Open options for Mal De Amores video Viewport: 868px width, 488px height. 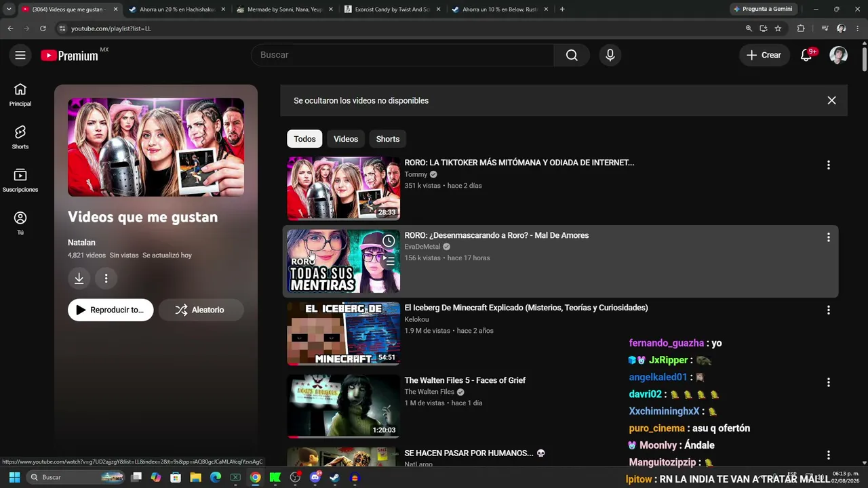click(x=828, y=237)
